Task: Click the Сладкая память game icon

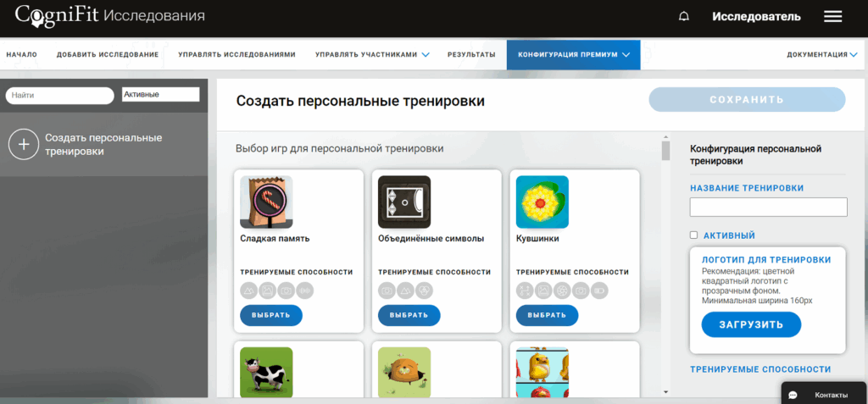Action: (x=266, y=202)
